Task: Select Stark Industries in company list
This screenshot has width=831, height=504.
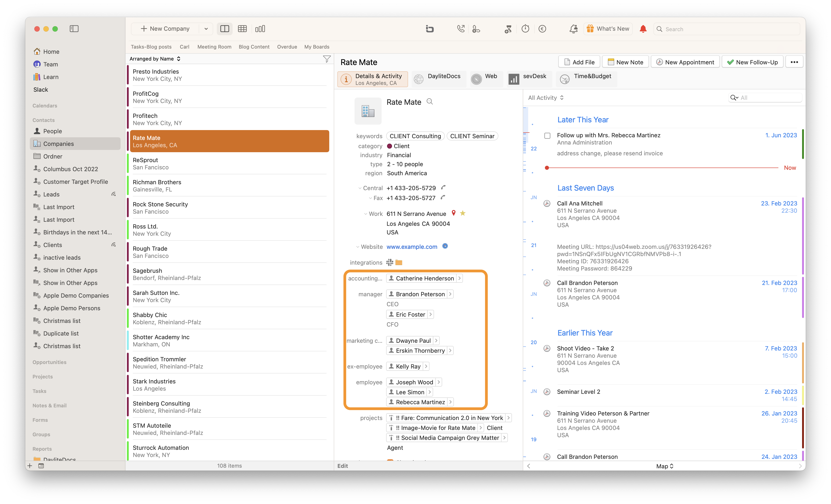Action: [x=229, y=385]
